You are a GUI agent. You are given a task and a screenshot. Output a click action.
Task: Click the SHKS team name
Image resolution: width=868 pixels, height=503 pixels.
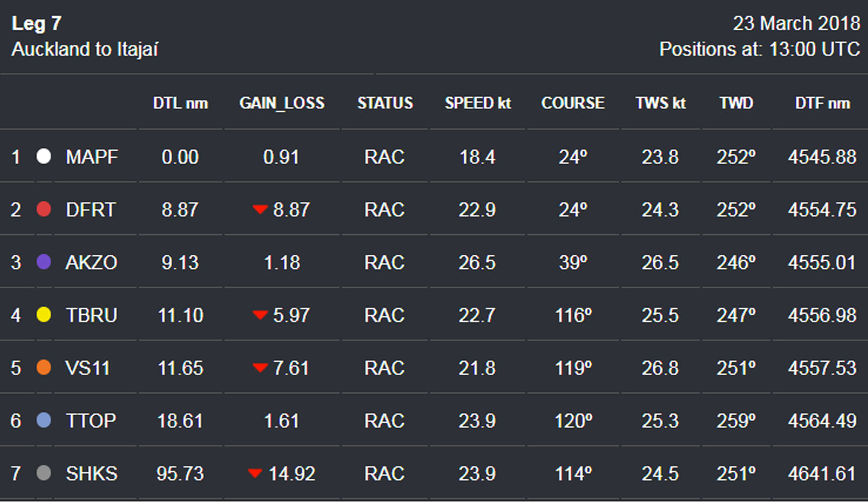[92, 474]
